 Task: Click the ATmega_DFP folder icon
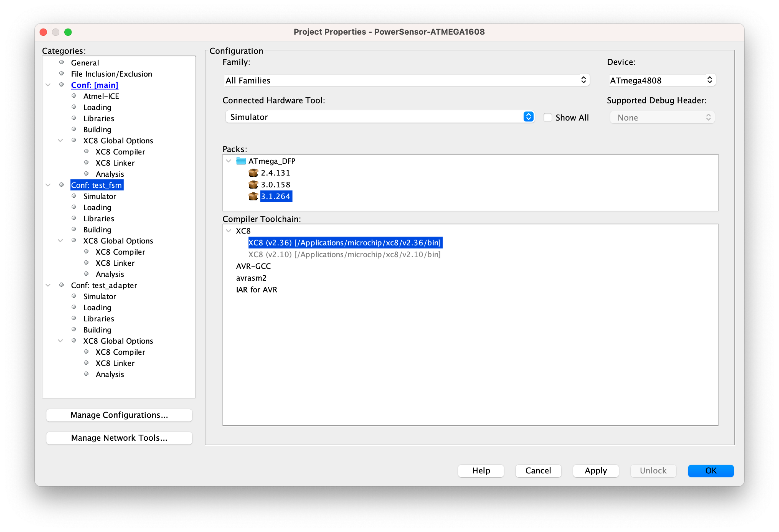point(241,161)
